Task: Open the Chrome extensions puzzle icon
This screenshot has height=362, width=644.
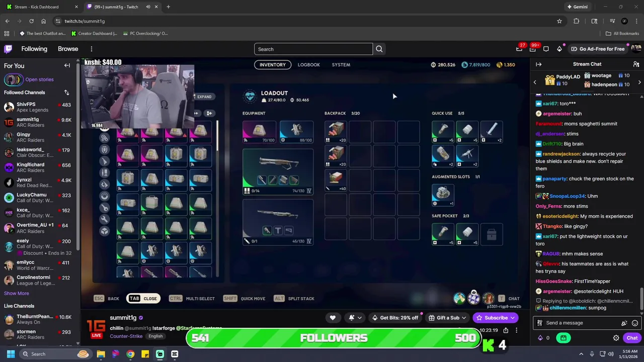Action: point(577,21)
